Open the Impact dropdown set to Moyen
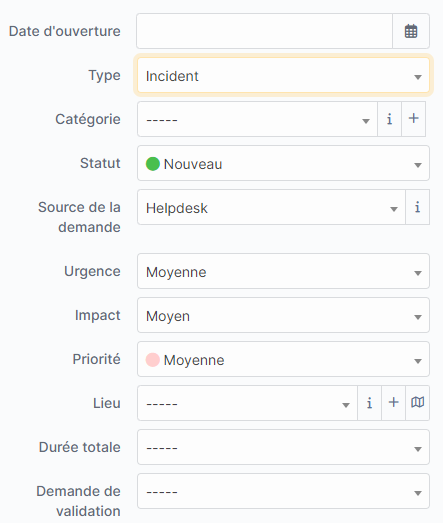Screen dimensions: 443x523 click(x=283, y=315)
